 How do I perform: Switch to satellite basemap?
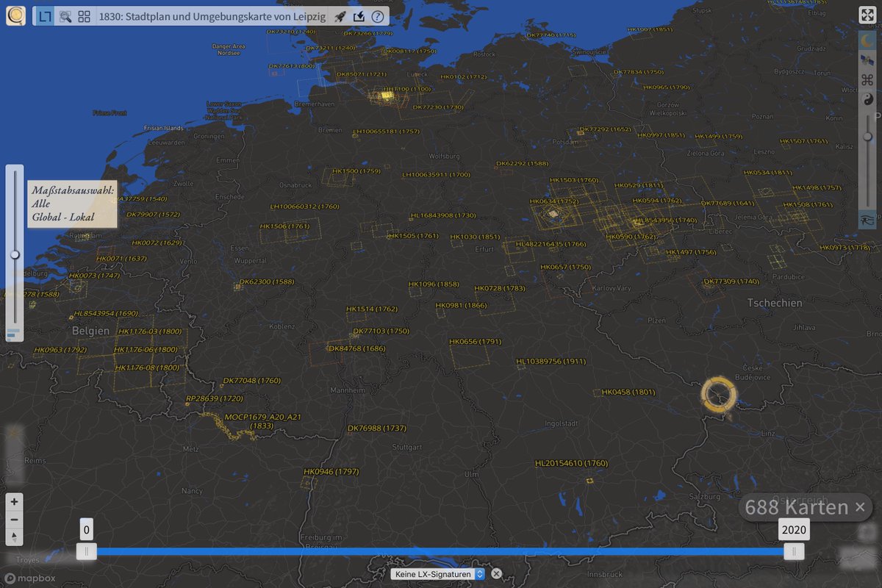click(x=867, y=61)
